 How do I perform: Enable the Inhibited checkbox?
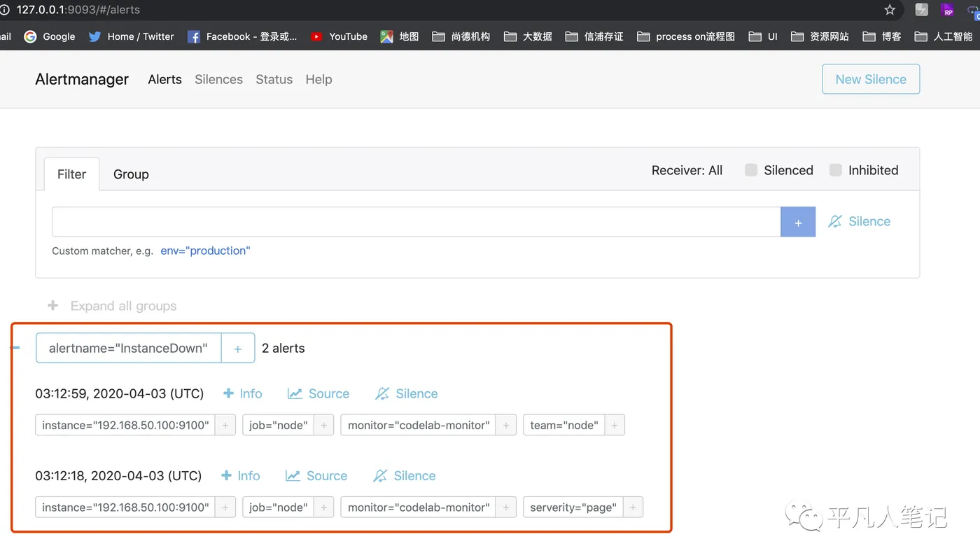(x=835, y=170)
